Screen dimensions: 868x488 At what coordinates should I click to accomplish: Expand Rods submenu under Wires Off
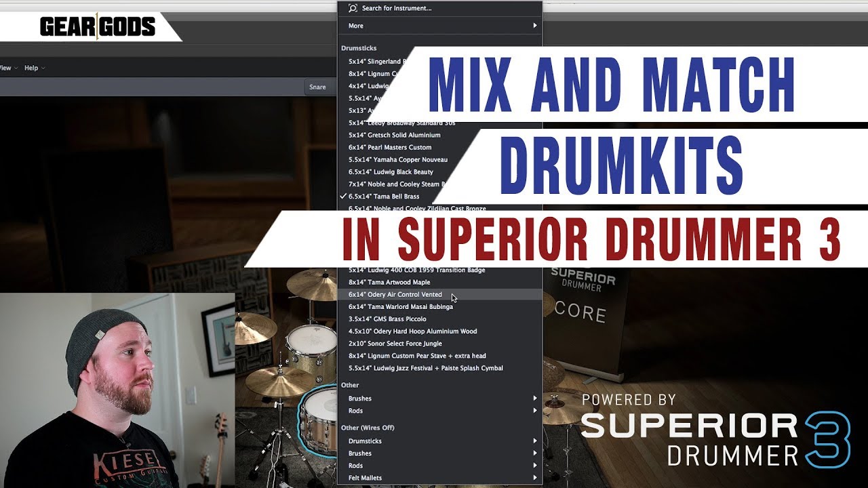tap(439, 465)
